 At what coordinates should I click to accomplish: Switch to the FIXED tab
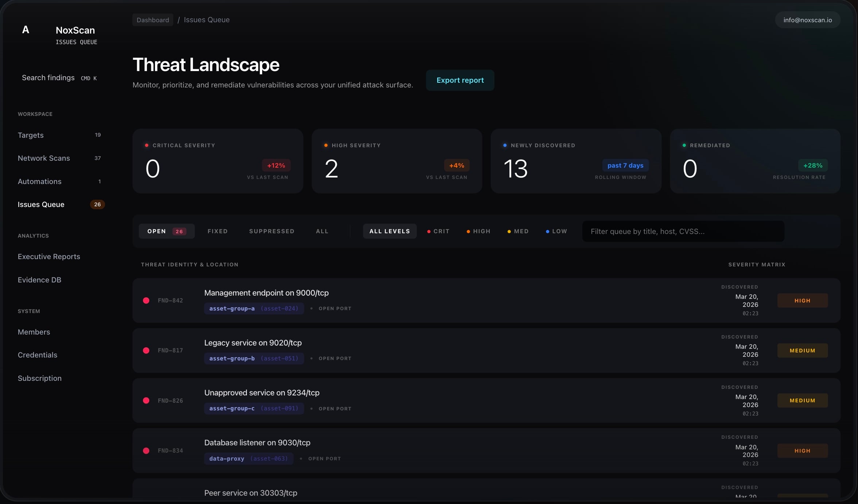[x=217, y=231]
